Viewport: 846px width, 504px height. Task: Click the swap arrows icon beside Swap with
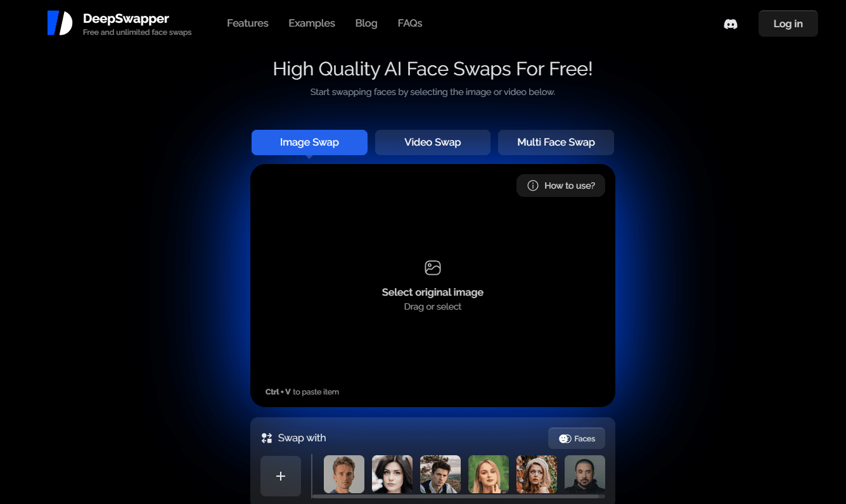[267, 438]
